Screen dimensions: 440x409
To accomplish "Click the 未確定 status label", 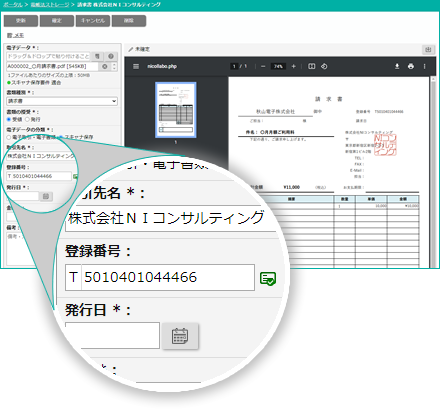I will pyautogui.click(x=142, y=49).
